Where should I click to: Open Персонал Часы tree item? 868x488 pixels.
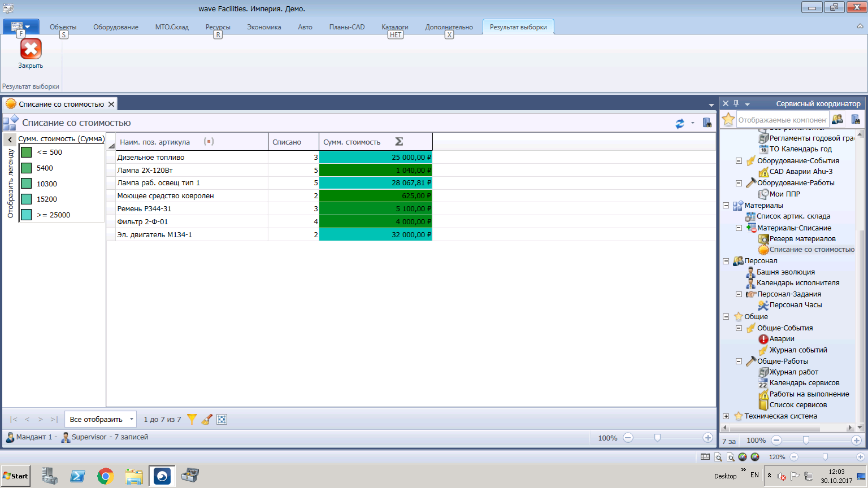click(x=796, y=305)
